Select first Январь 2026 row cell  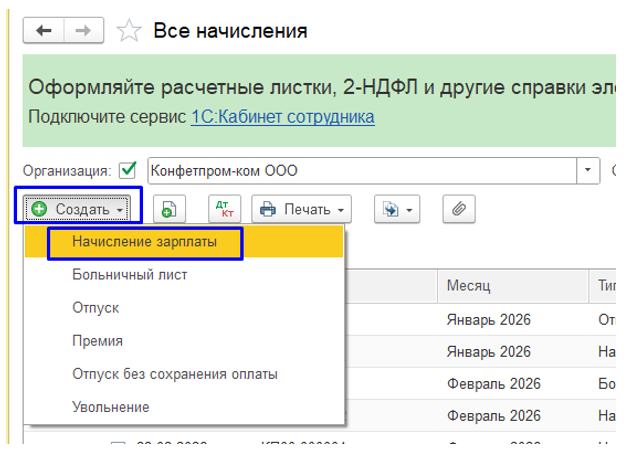513,320
